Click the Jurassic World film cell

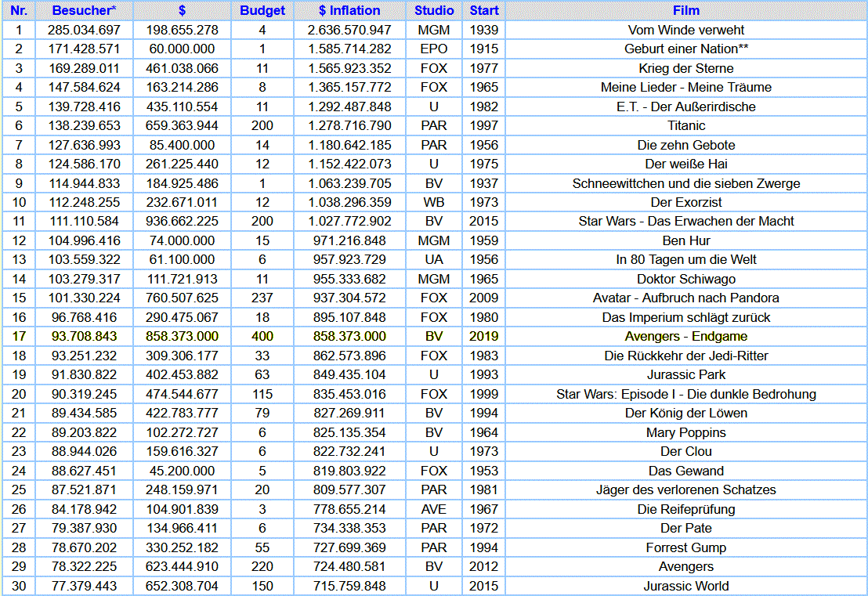(x=686, y=586)
